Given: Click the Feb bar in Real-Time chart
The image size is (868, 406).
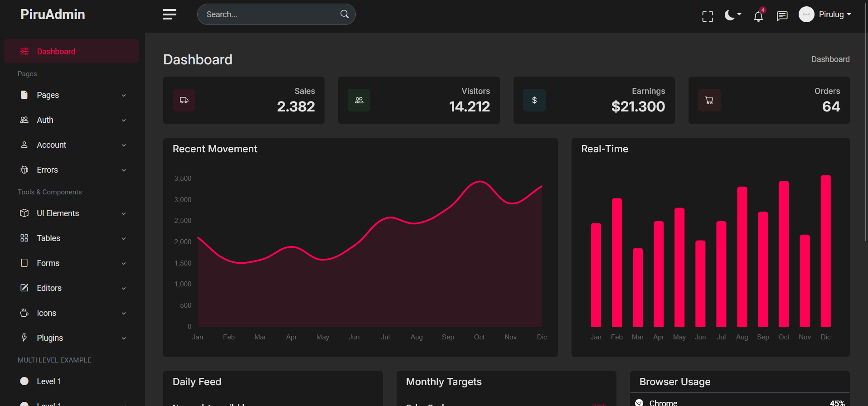Looking at the screenshot, I should (617, 262).
